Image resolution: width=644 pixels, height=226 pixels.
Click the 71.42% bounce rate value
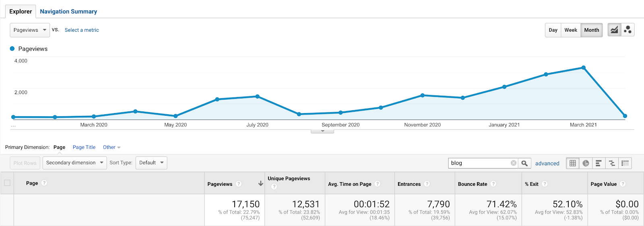tap(502, 204)
